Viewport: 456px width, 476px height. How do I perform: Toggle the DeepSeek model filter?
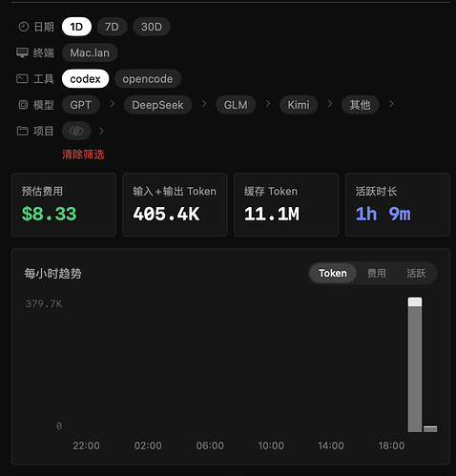click(x=157, y=105)
